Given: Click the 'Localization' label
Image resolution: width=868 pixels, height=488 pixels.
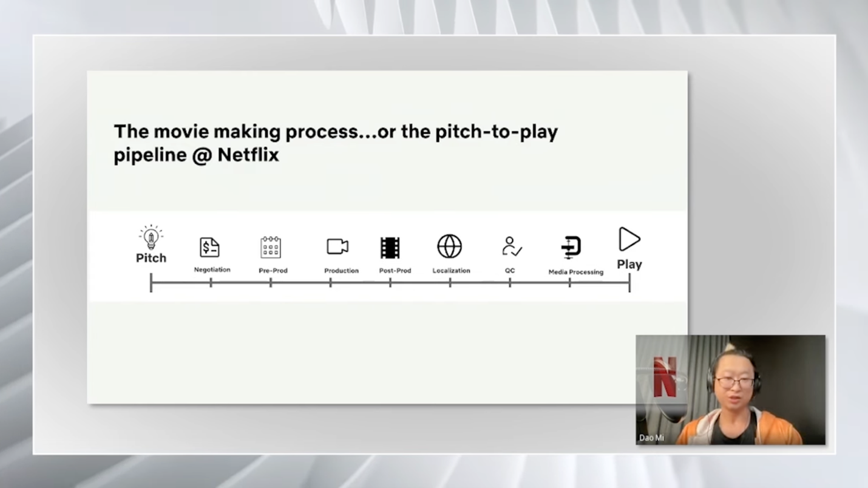Looking at the screenshot, I should pos(451,271).
